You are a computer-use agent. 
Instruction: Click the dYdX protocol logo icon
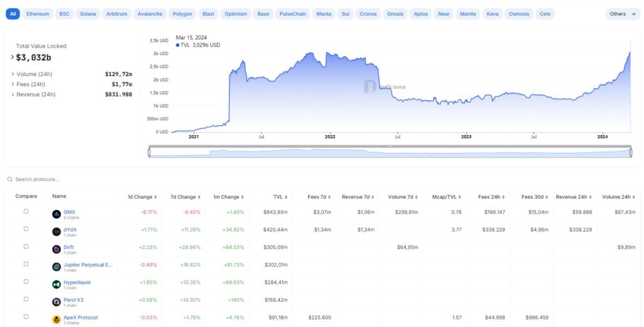click(x=56, y=231)
